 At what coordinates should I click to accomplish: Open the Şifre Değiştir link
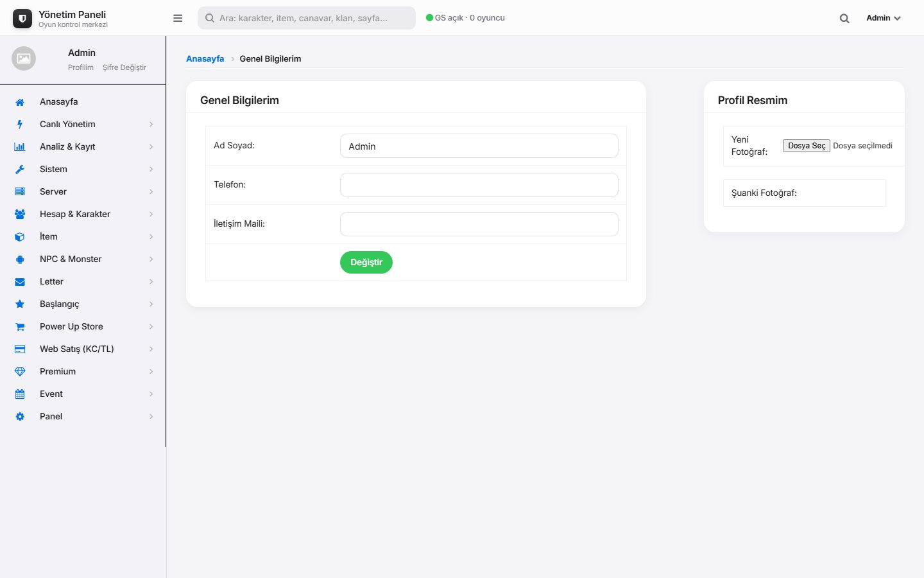click(x=124, y=67)
